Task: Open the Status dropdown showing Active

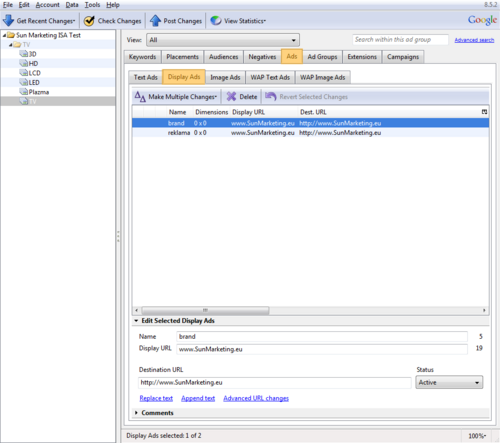Action: tap(449, 382)
